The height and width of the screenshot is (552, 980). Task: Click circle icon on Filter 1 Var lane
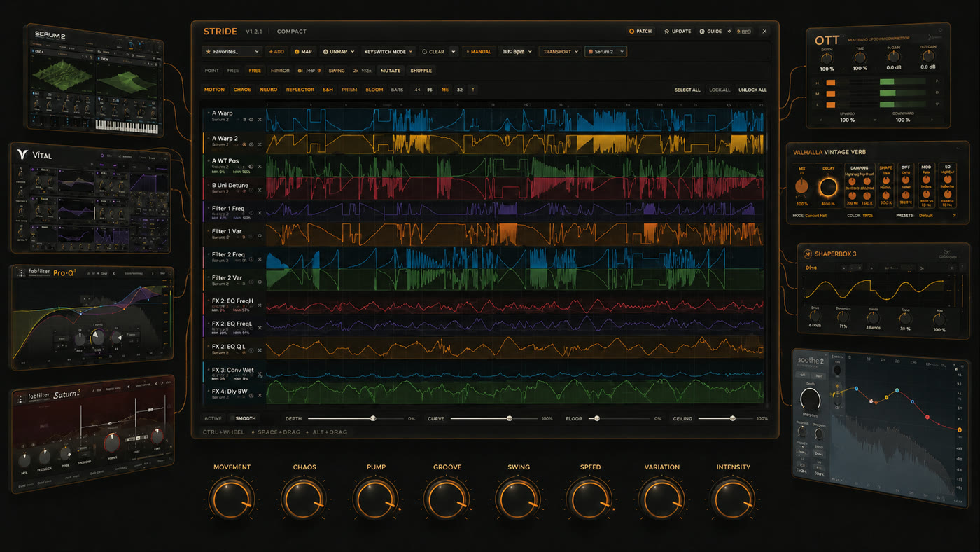[x=260, y=236]
